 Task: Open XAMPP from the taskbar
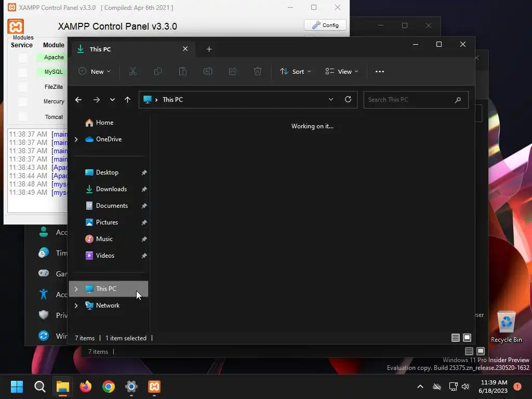tap(154, 387)
